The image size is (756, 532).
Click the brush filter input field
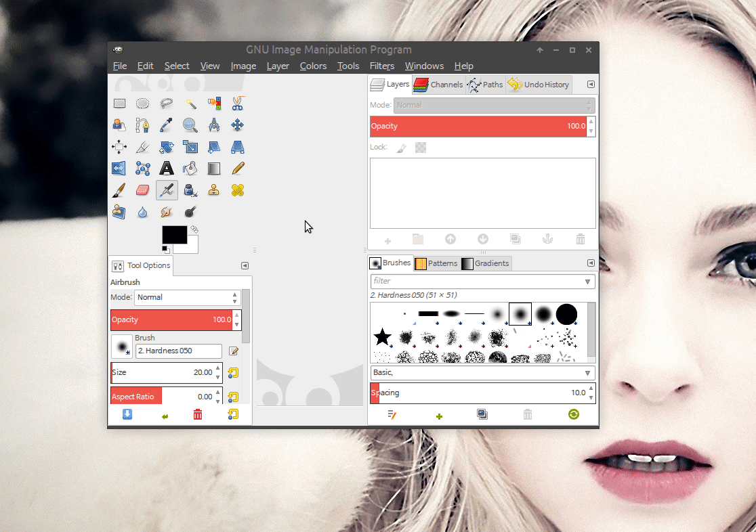click(476, 282)
